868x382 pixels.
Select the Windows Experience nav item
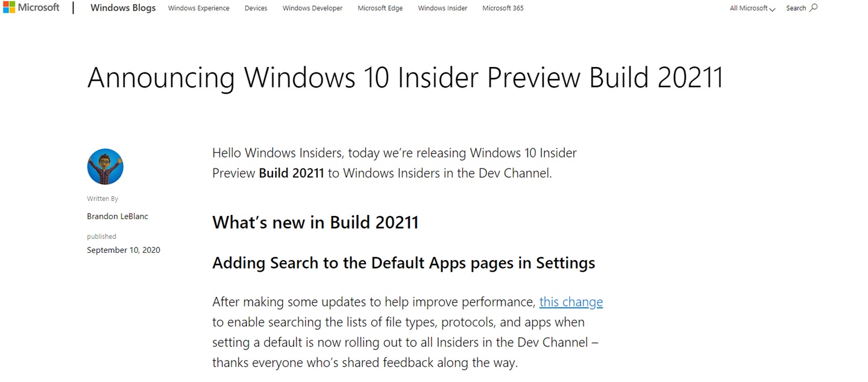coord(198,8)
